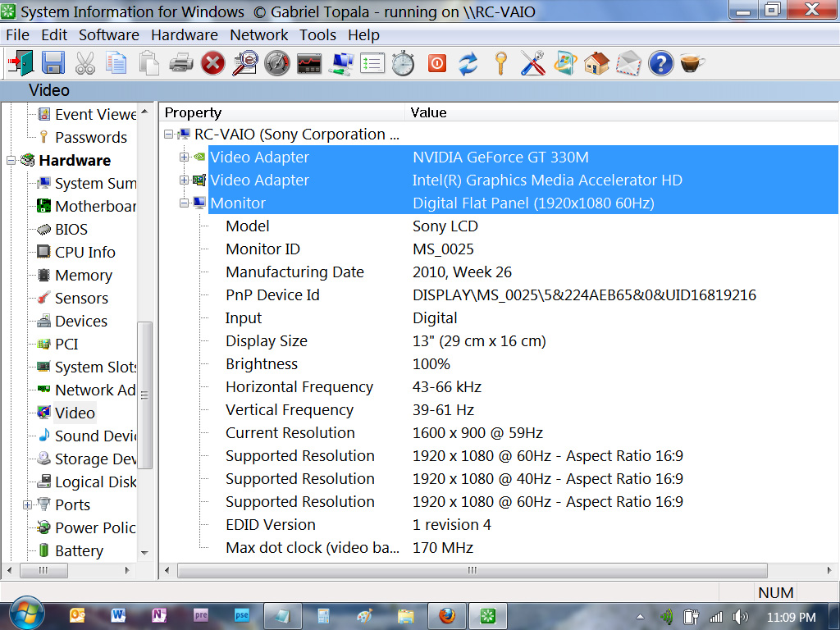Click the Cut scissors toolbar icon
This screenshot has width=840, height=630.
click(x=85, y=63)
